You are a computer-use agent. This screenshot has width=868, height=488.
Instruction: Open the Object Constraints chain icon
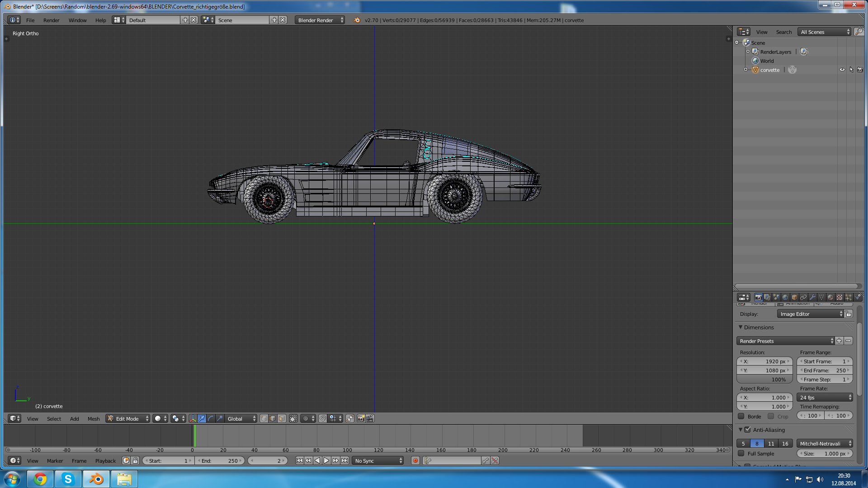point(803,297)
